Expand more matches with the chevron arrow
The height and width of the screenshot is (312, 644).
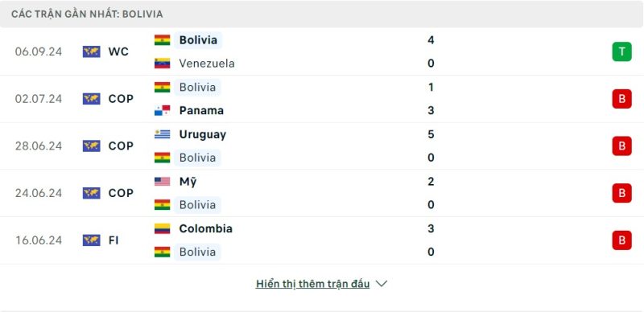(382, 284)
